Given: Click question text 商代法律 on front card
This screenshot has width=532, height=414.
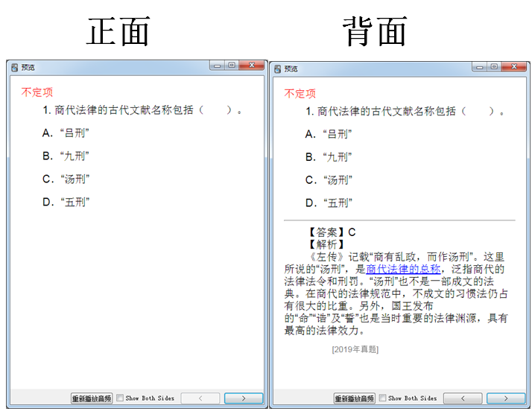Looking at the screenshot, I should (76, 110).
